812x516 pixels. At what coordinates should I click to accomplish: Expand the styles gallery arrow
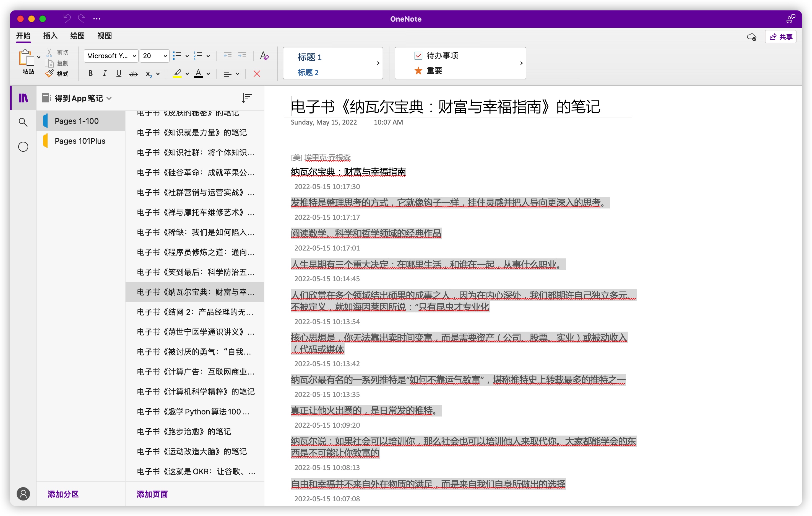pos(378,63)
